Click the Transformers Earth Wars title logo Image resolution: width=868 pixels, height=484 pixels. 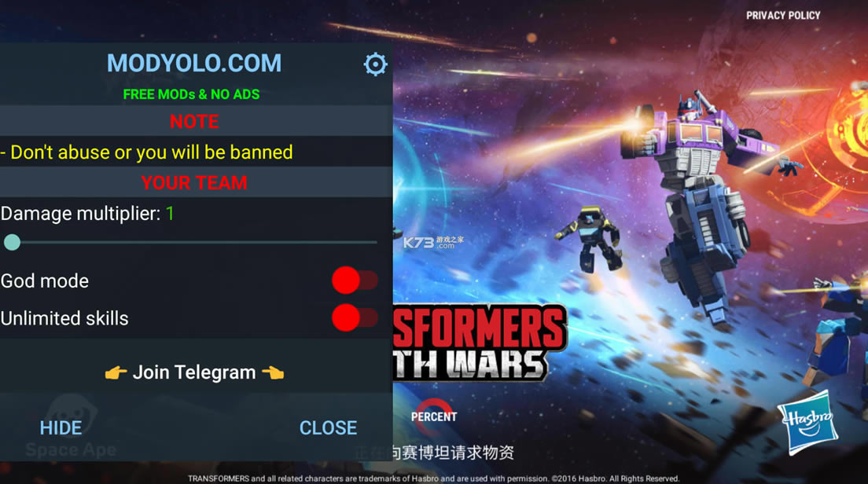click(x=480, y=343)
